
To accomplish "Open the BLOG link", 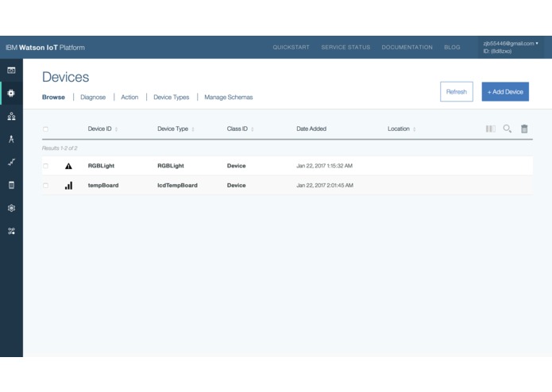I will [x=452, y=47].
